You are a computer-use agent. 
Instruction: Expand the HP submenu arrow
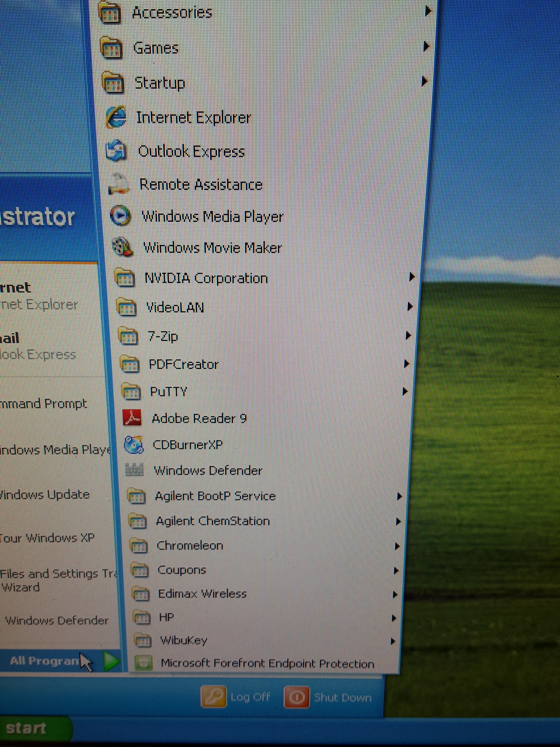pyautogui.click(x=394, y=618)
